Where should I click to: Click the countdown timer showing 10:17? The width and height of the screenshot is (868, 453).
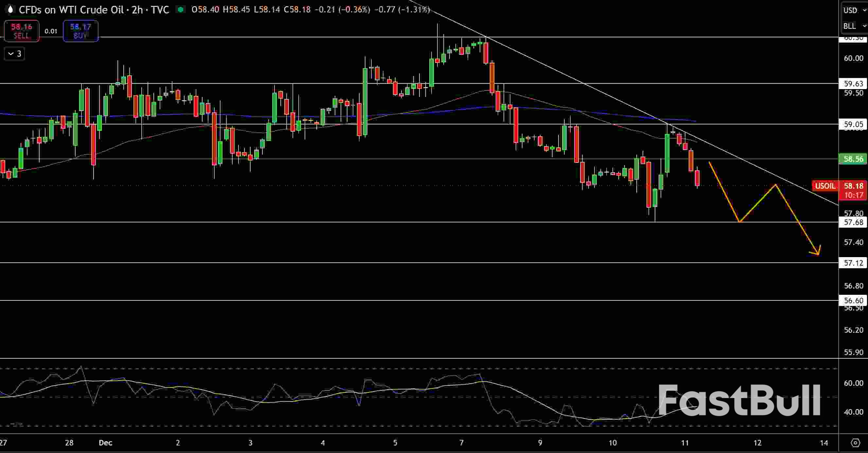click(854, 195)
